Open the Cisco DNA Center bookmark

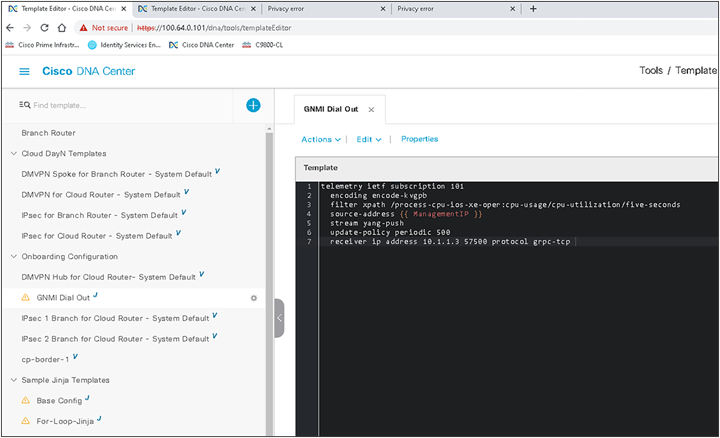(x=201, y=45)
